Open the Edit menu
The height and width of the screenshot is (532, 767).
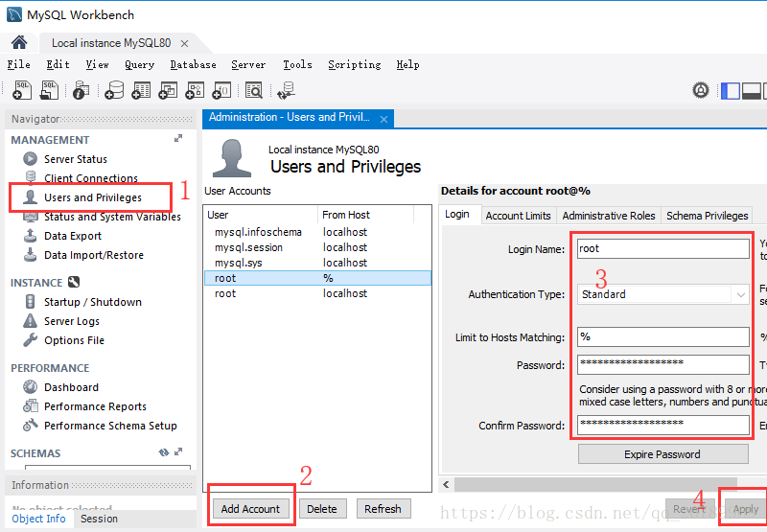pyautogui.click(x=58, y=64)
